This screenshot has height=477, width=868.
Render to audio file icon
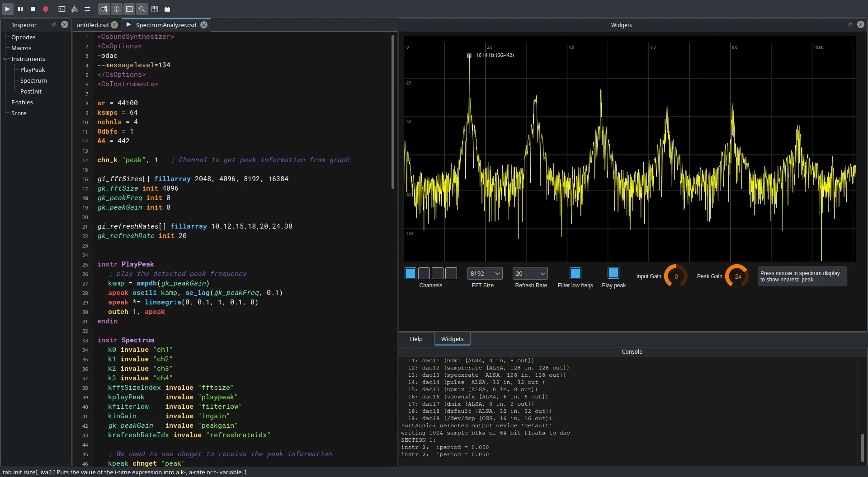(x=75, y=9)
